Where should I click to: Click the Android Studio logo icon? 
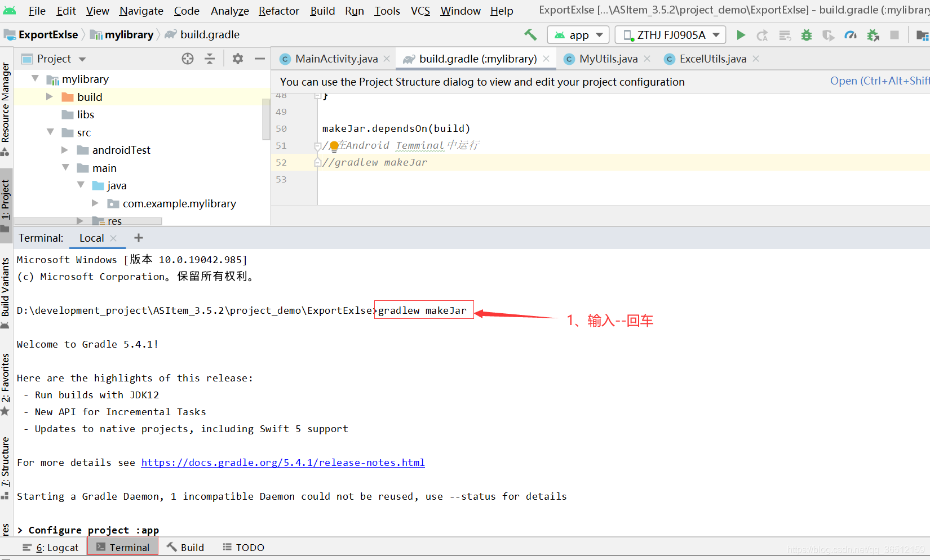coord(10,10)
